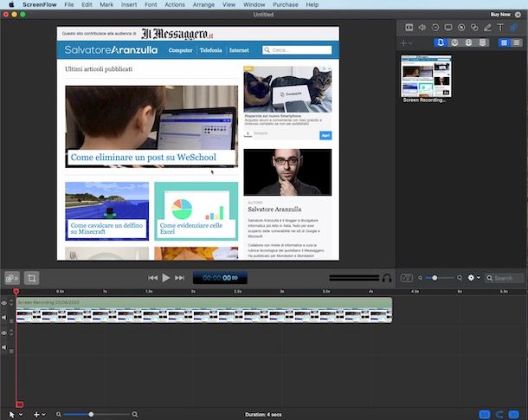Open the View menu
This screenshot has height=420, width=528.
click(229, 4)
